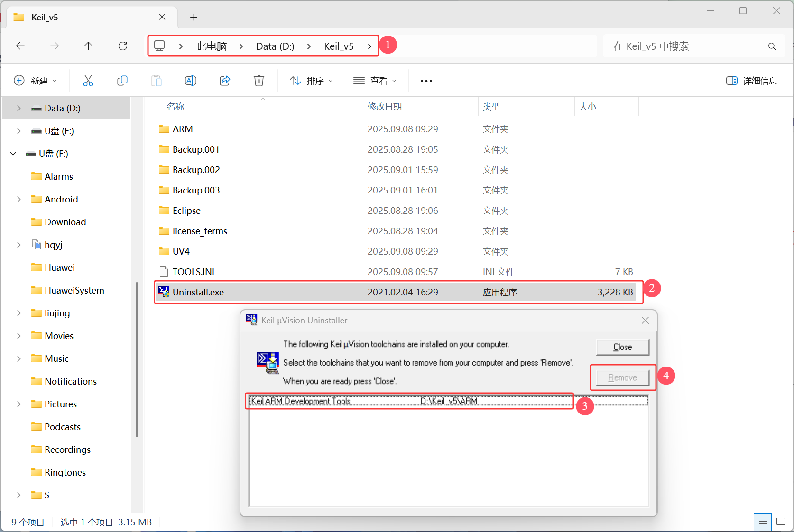This screenshot has height=532, width=794.
Task: Switch to large thumbnails view icon
Action: pyautogui.click(x=781, y=523)
